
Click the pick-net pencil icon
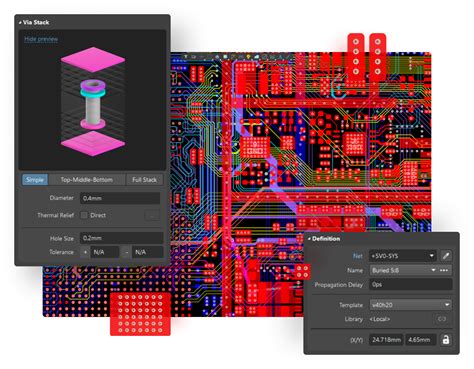click(446, 256)
